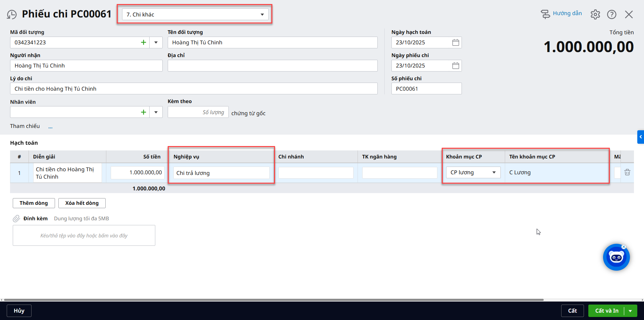Delete row 1 with trash icon
The image size is (644, 320).
[627, 173]
